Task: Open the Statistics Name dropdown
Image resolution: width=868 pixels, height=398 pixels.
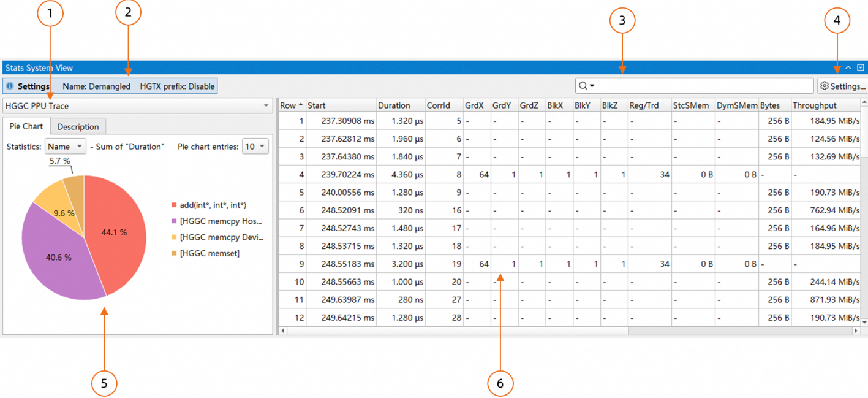Action: coord(65,147)
